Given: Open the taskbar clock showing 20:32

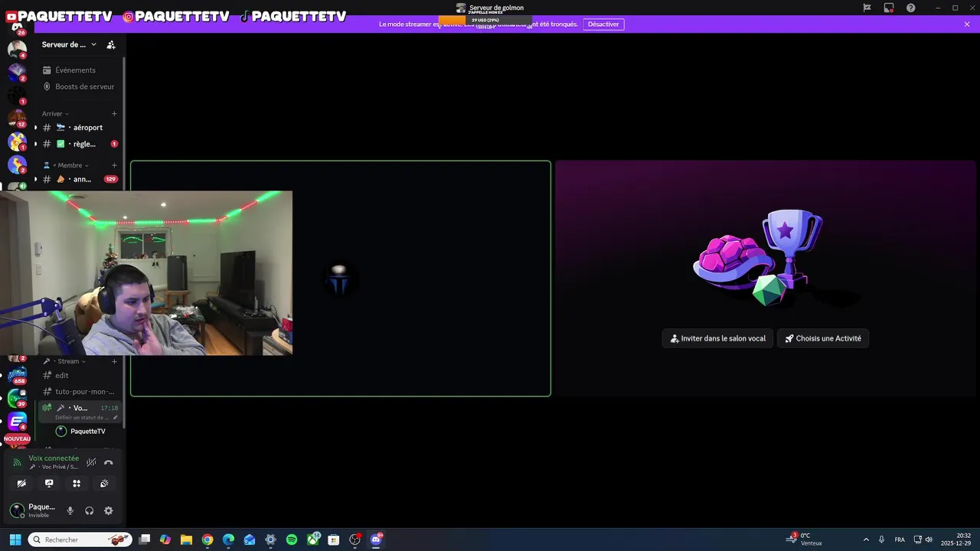Looking at the screenshot, I should point(957,540).
